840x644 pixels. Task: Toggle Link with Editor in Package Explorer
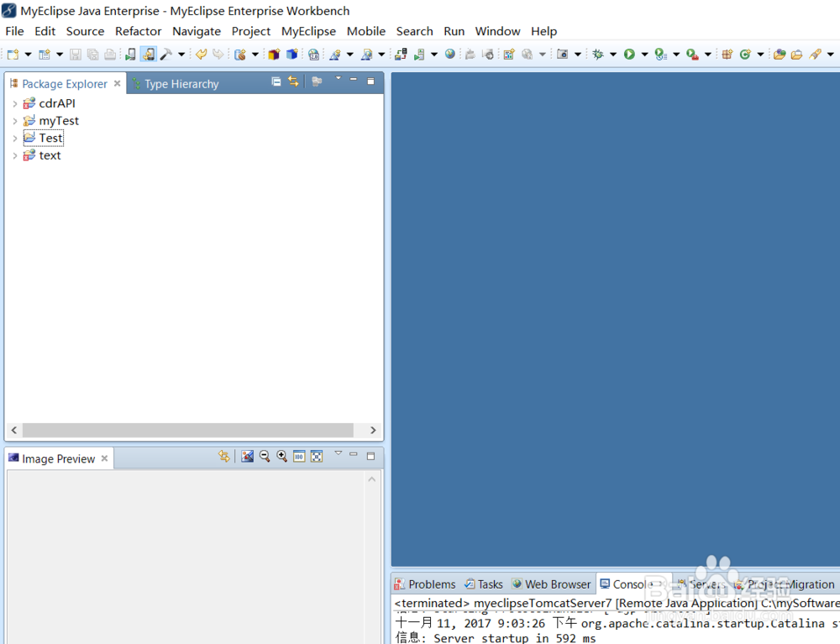pos(293,81)
